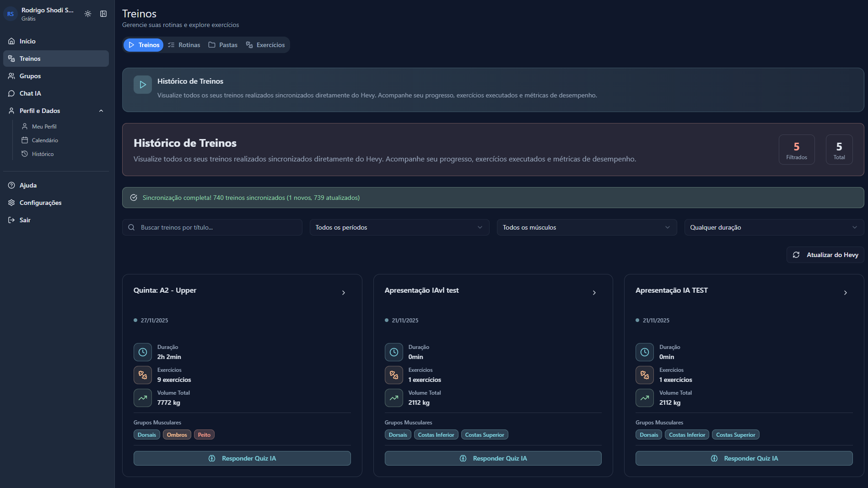Click the Atualizar do Hevy button

pos(825,255)
